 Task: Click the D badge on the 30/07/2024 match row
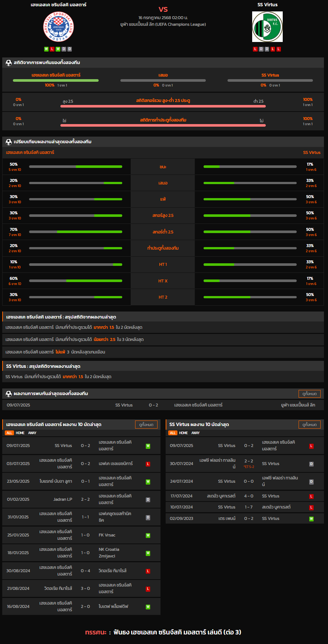(x=311, y=464)
